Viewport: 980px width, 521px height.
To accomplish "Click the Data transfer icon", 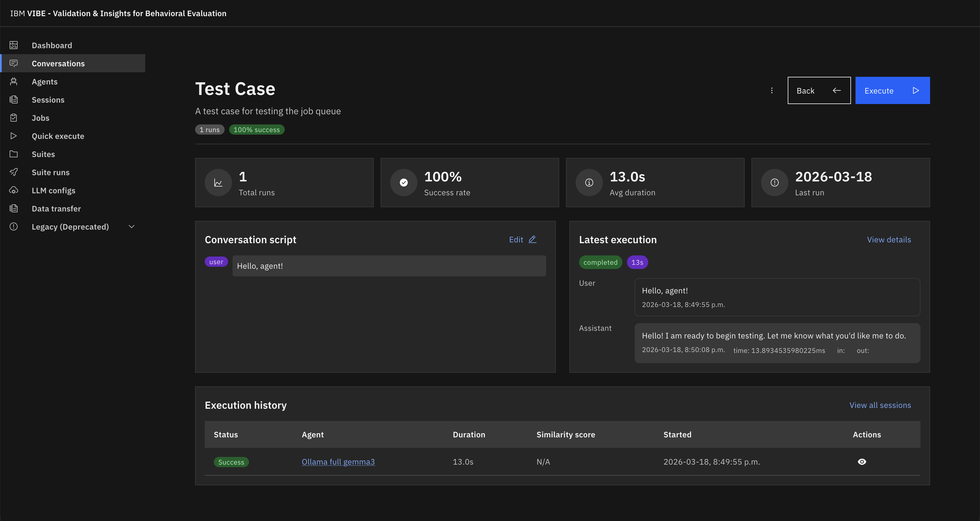I will (x=14, y=208).
